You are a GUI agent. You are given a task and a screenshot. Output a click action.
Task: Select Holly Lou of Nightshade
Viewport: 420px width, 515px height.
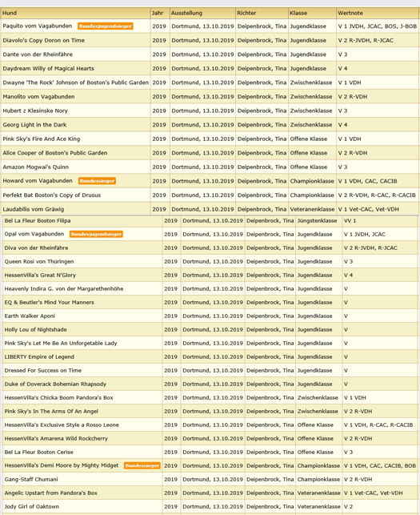coord(35,330)
